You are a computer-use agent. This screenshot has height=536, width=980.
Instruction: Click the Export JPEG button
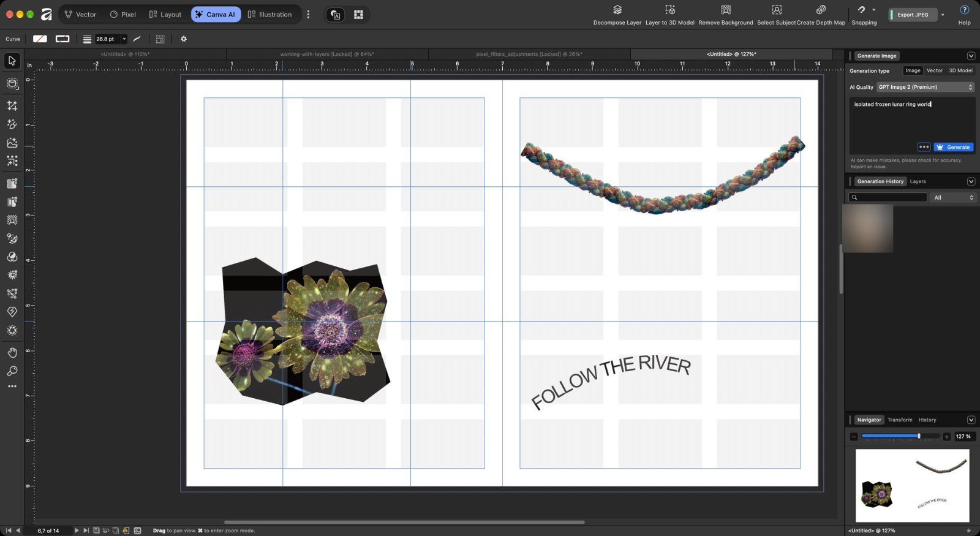click(913, 15)
